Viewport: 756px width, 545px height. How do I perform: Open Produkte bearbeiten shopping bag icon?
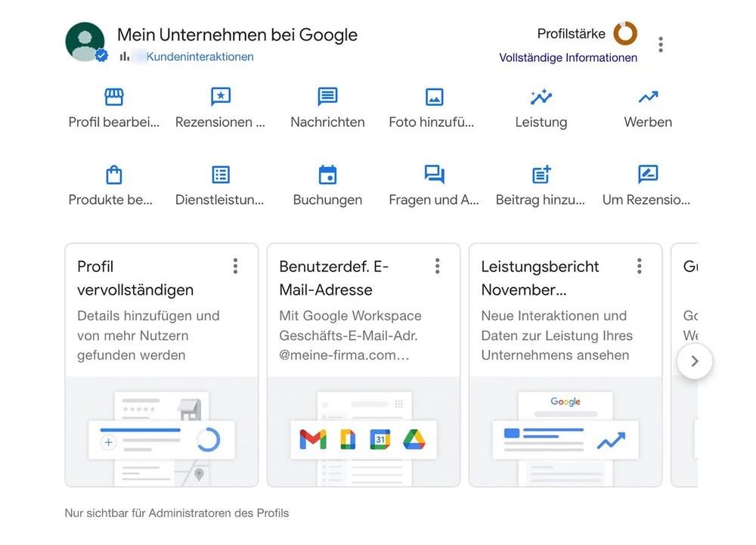tap(114, 175)
